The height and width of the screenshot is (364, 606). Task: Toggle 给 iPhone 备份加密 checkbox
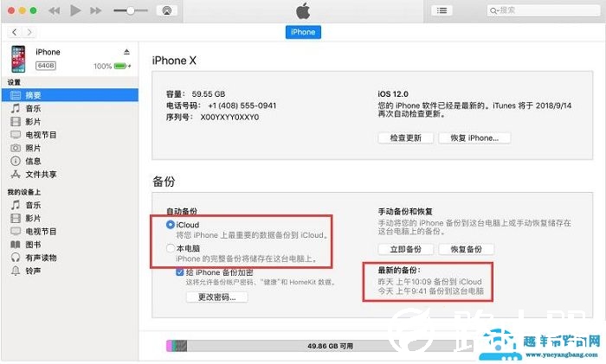tap(180, 272)
